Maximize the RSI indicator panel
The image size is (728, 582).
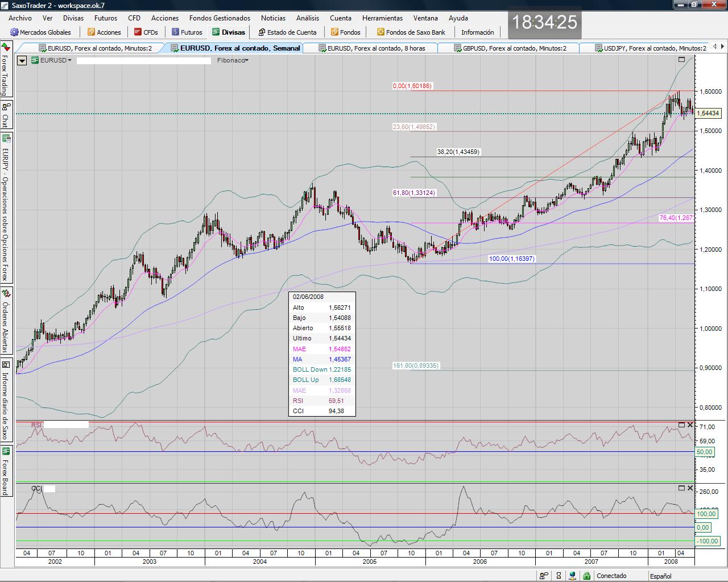[682, 425]
